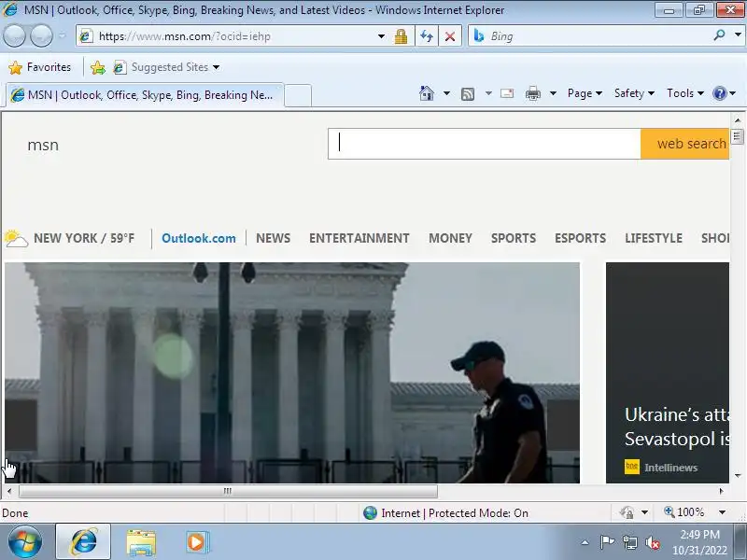Click the Action Center flag icon
The height and width of the screenshot is (560, 747).
(606, 542)
